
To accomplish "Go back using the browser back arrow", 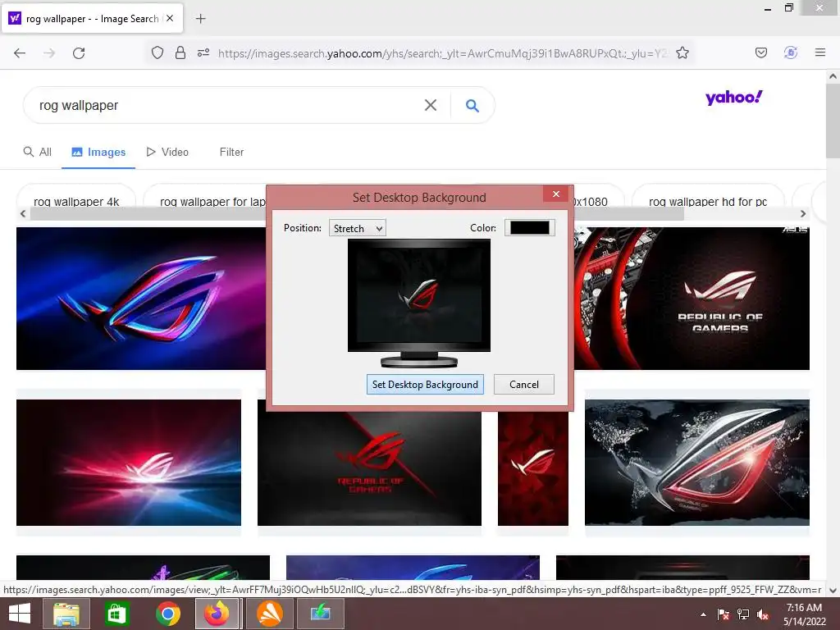I will pyautogui.click(x=20, y=53).
